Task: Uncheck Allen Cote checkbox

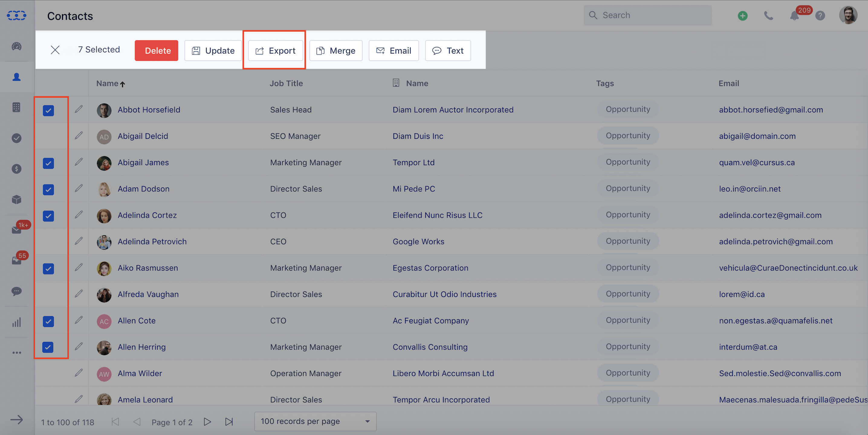Action: 48,321
